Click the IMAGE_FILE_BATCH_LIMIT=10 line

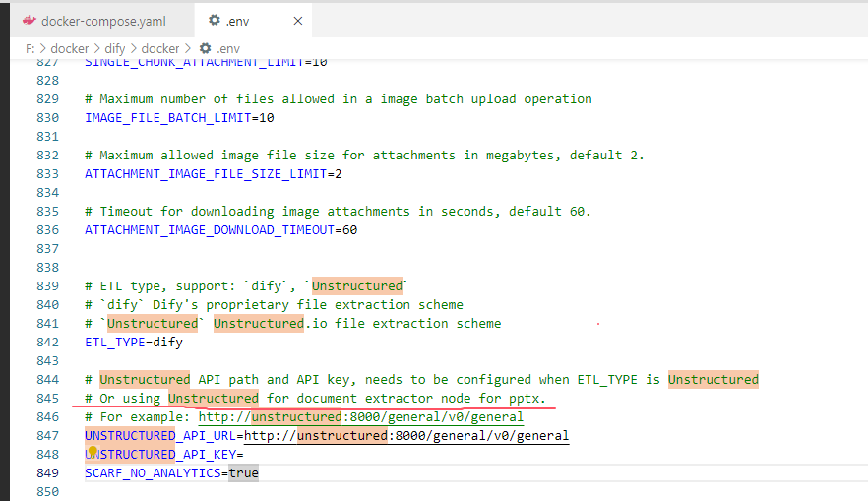[179, 117]
